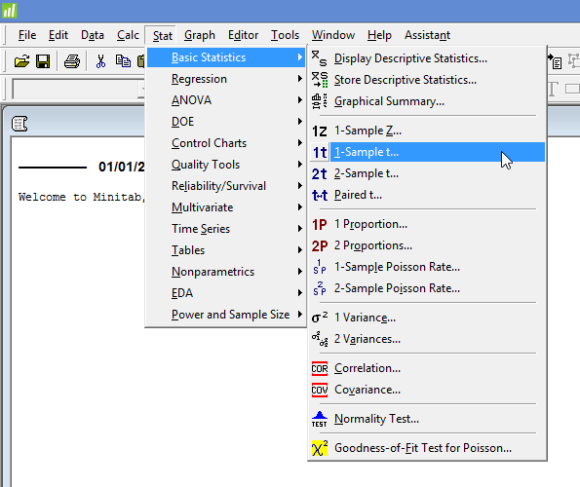580x487 pixels.
Task: Click the 1t icon beside 1-Sample t
Action: [x=320, y=152]
